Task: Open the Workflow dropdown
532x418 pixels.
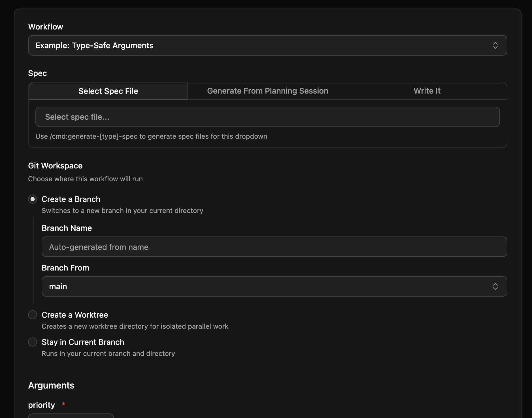Action: [x=266, y=45]
